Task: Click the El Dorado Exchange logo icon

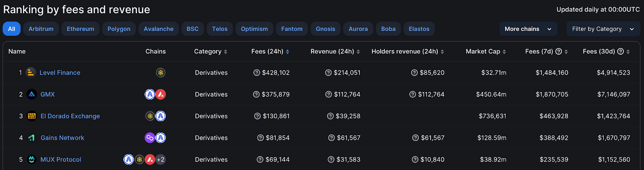Action: coord(32,116)
